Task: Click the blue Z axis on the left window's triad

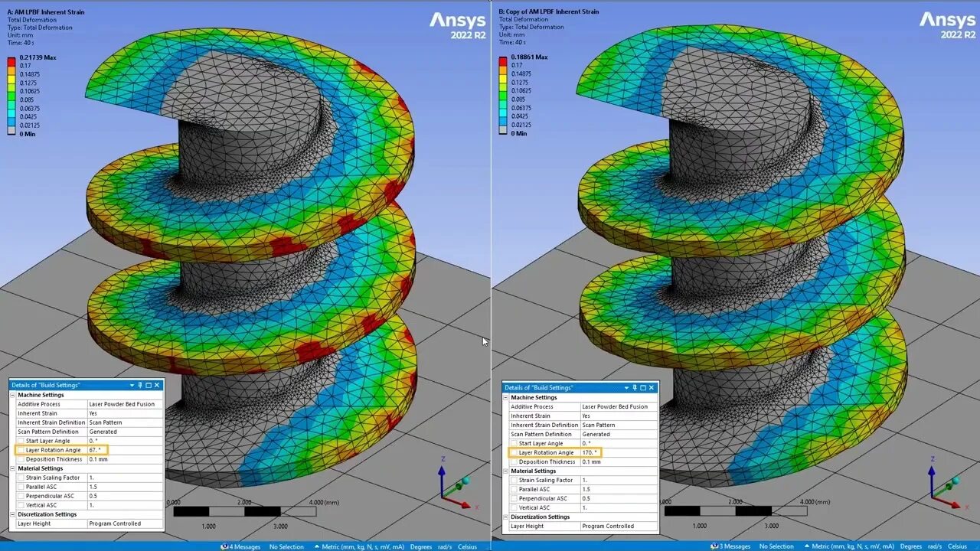Action: coord(443,481)
